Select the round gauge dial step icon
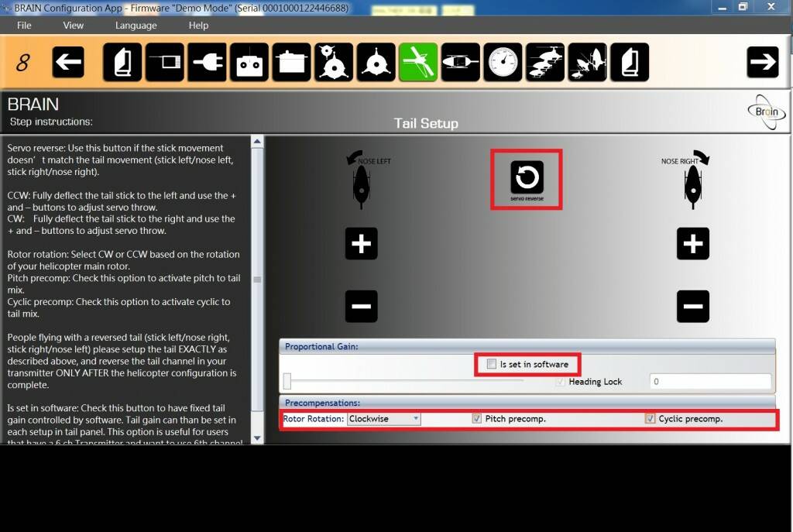Viewport: 793px width, 532px height. (503, 62)
